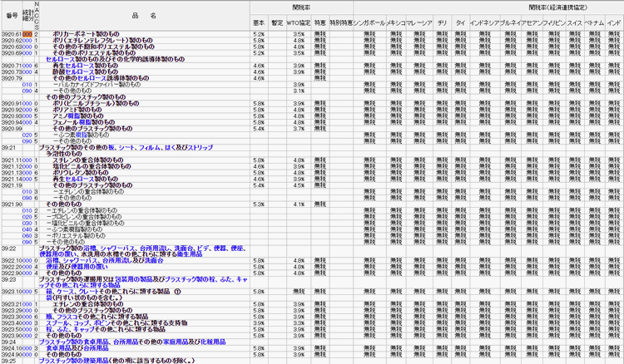Open statistical code 000 for row 3922.90

pos(27,273)
